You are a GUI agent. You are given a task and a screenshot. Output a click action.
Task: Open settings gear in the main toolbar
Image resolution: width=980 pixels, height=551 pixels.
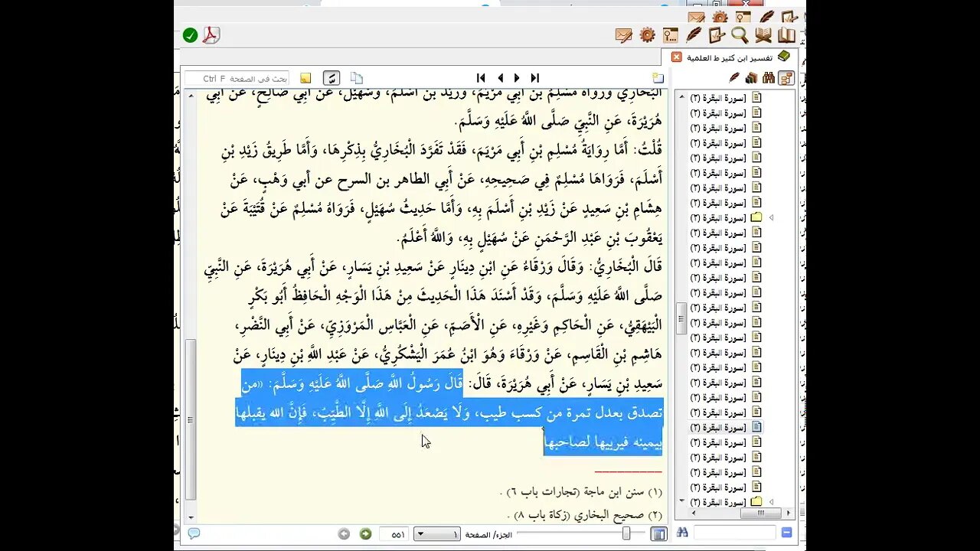pyautogui.click(x=648, y=35)
